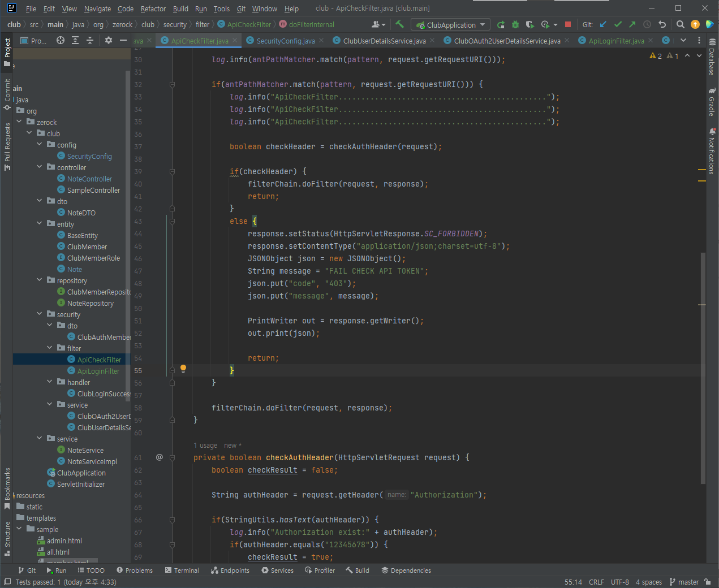The image size is (719, 588).
Task: Click the red Stop icon in toolbar
Action: [x=568, y=24]
